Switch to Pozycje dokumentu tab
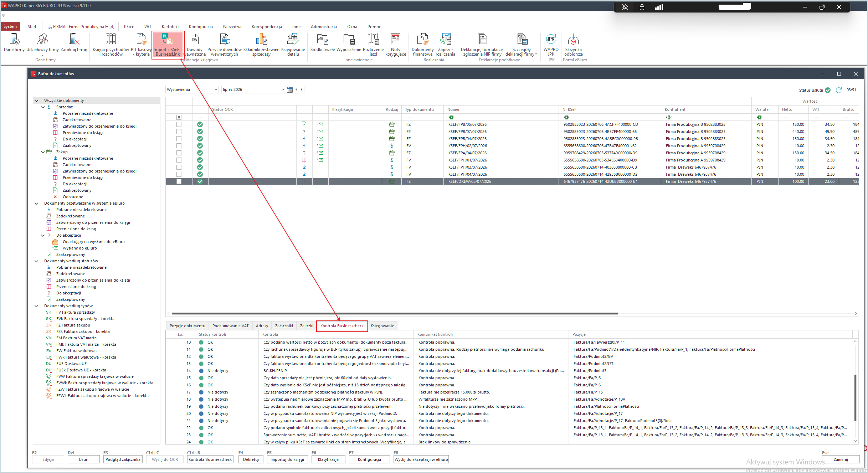Image resolution: width=868 pixels, height=473 pixels. point(188,326)
